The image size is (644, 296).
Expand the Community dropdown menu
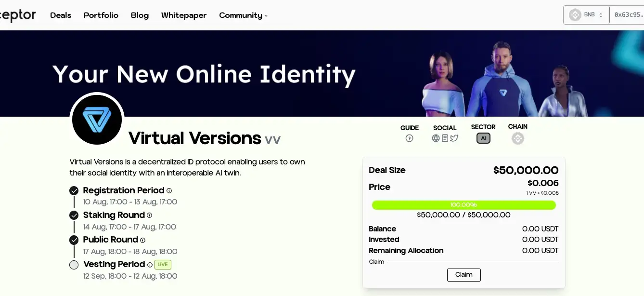pos(243,15)
